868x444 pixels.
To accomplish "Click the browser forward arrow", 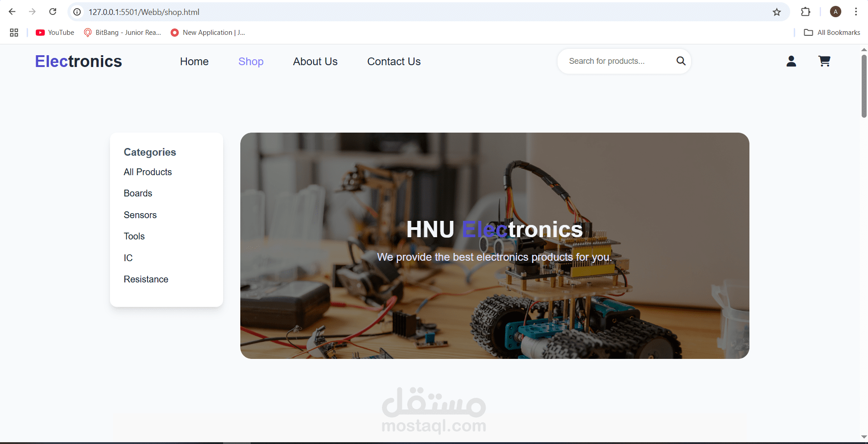I will coord(32,12).
